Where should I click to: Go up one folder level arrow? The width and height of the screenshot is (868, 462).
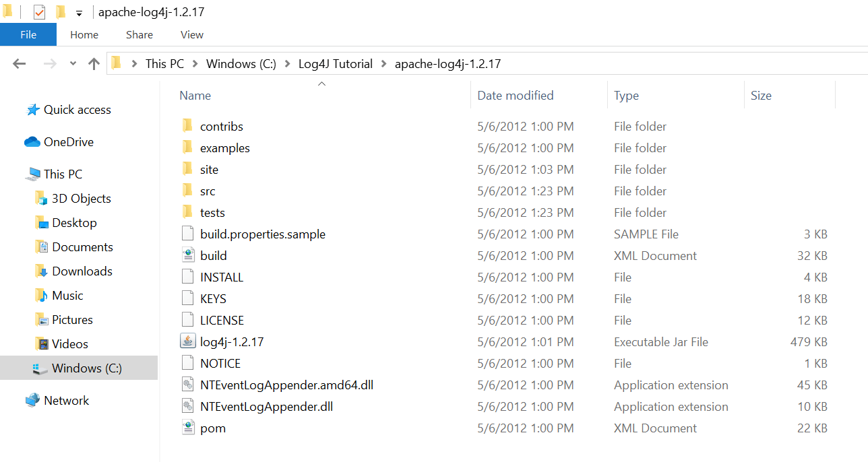click(94, 64)
